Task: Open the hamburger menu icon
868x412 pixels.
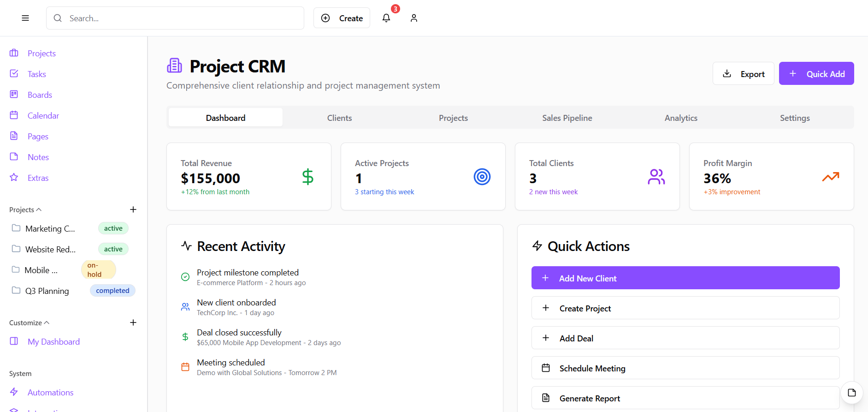Action: click(25, 18)
